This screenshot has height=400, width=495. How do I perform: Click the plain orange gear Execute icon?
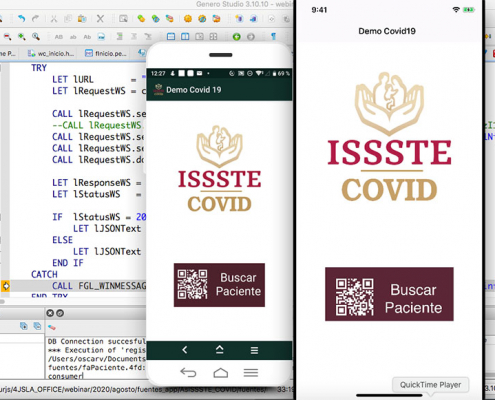[x=188, y=19]
